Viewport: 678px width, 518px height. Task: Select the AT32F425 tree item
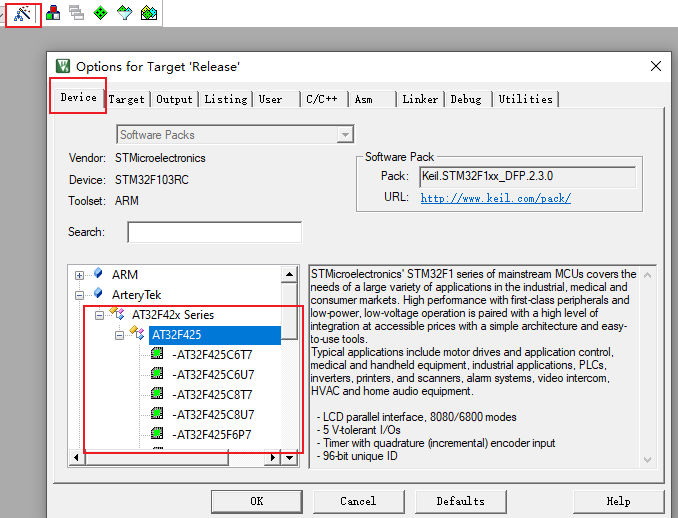click(215, 335)
